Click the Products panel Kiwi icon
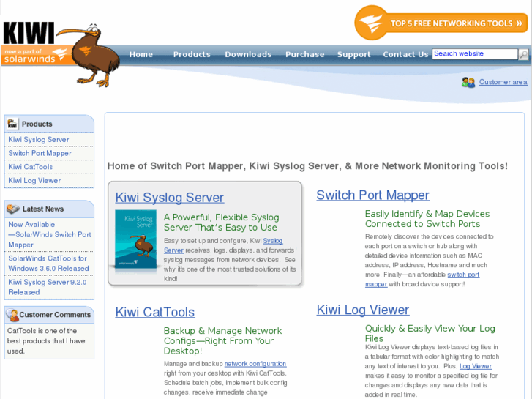This screenshot has height=399, width=532. [12, 124]
